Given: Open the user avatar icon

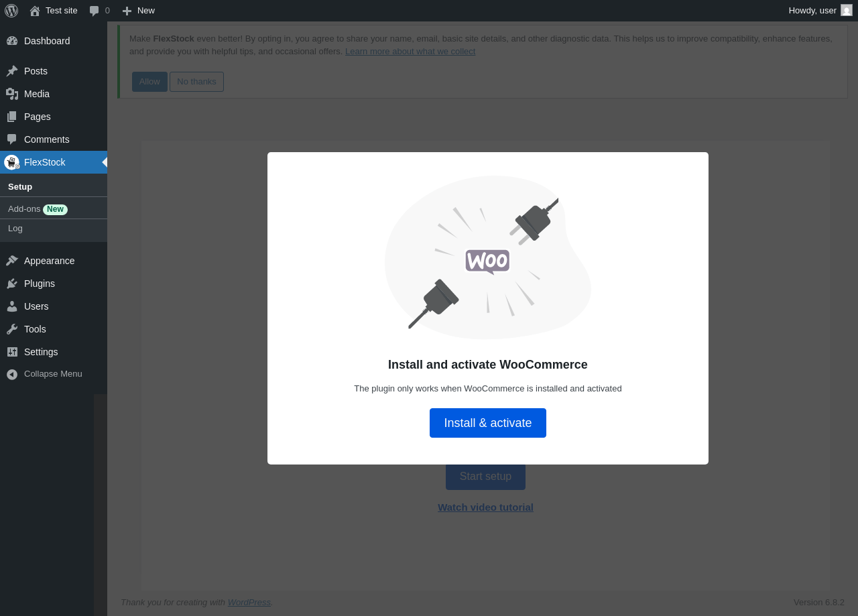Looking at the screenshot, I should coord(847,10).
